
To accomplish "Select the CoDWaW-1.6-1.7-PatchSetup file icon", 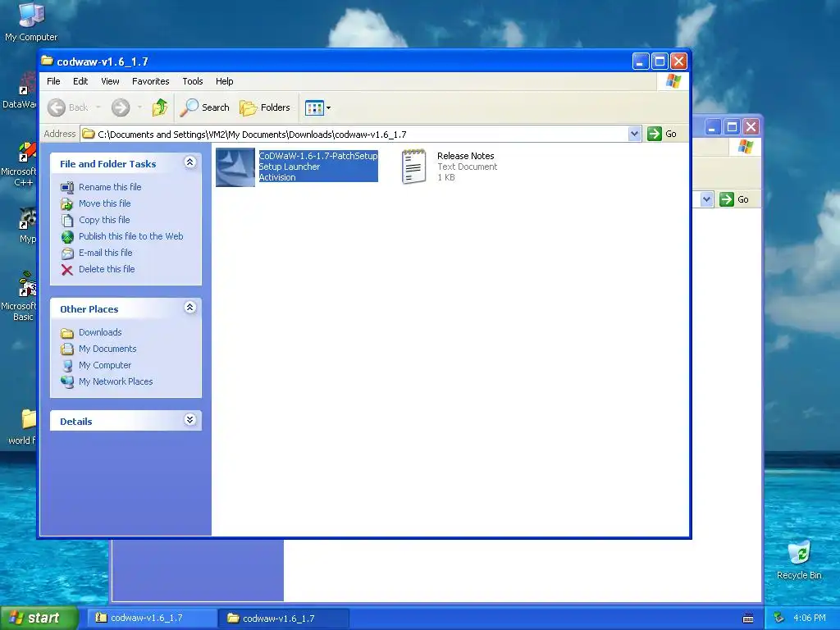I will point(235,167).
